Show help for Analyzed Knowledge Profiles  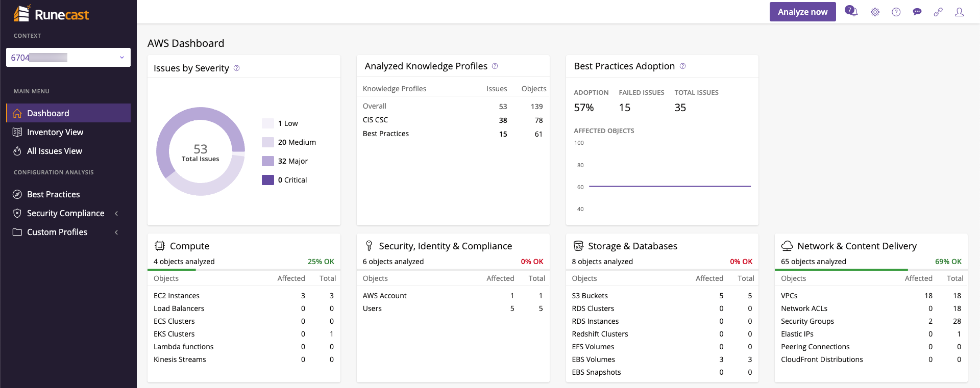pos(495,66)
